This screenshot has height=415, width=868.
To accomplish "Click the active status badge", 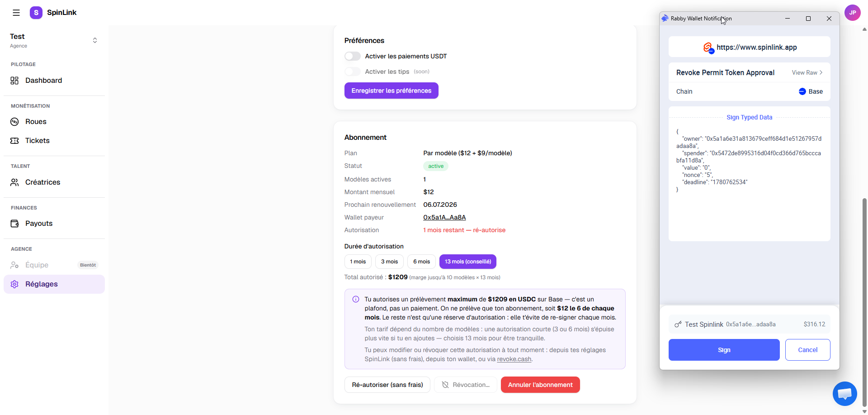I will (x=436, y=166).
